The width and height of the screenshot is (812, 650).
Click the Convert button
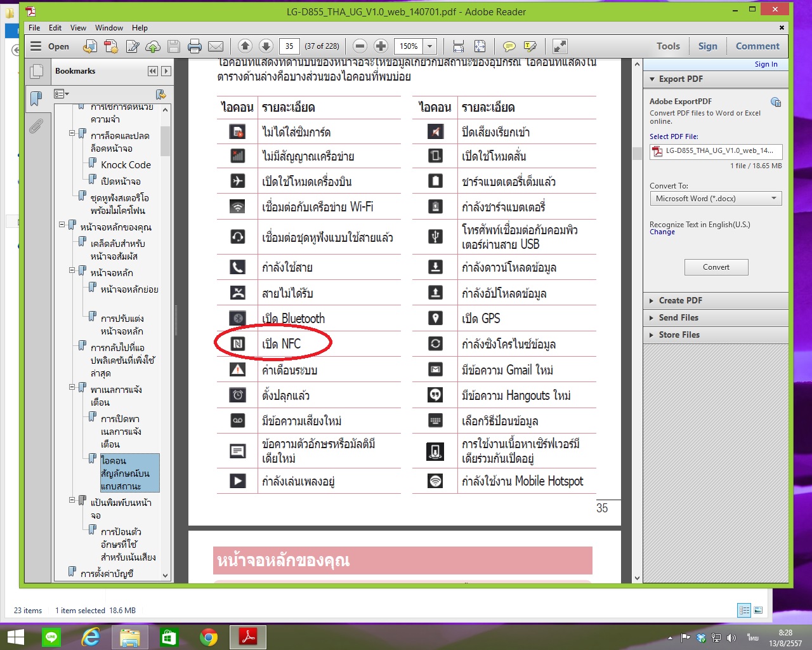[x=716, y=267]
